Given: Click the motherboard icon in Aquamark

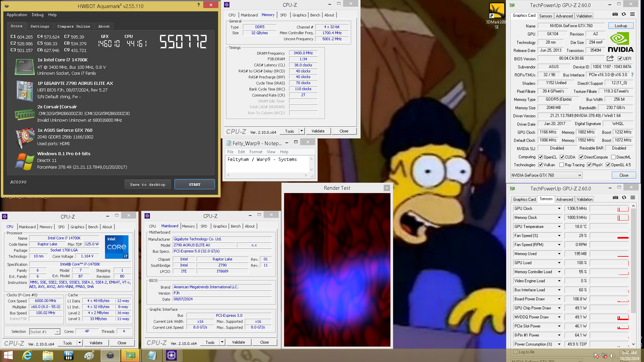Looking at the screenshot, I should [25, 90].
